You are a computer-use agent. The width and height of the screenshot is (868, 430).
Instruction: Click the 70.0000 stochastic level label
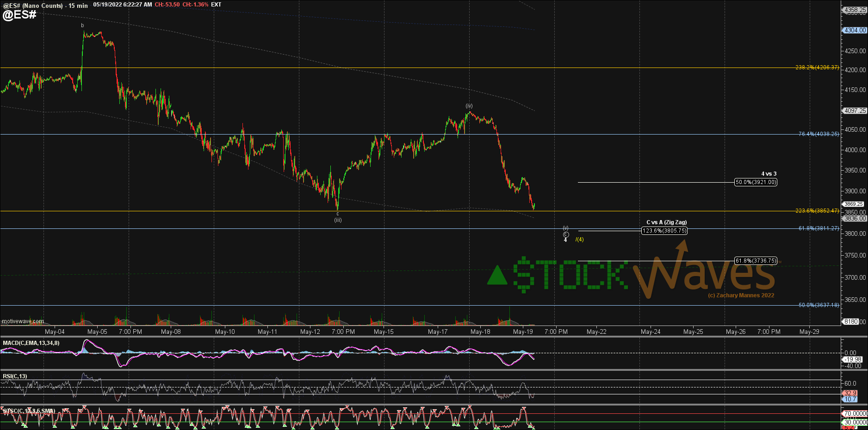coord(855,413)
